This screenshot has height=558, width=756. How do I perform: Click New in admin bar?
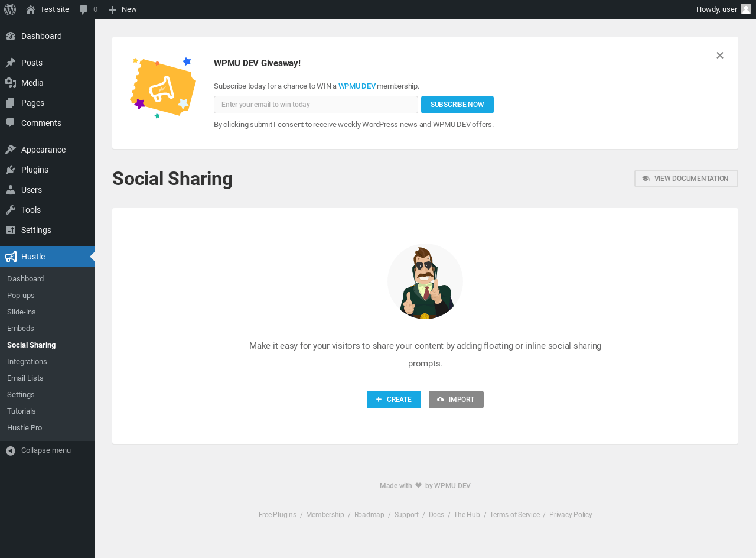(x=129, y=9)
